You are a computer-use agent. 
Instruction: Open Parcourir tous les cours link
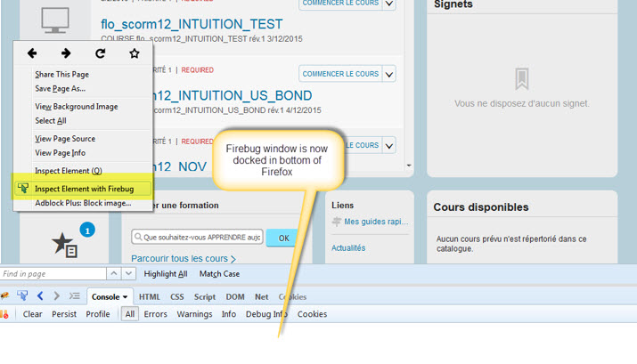[184, 258]
